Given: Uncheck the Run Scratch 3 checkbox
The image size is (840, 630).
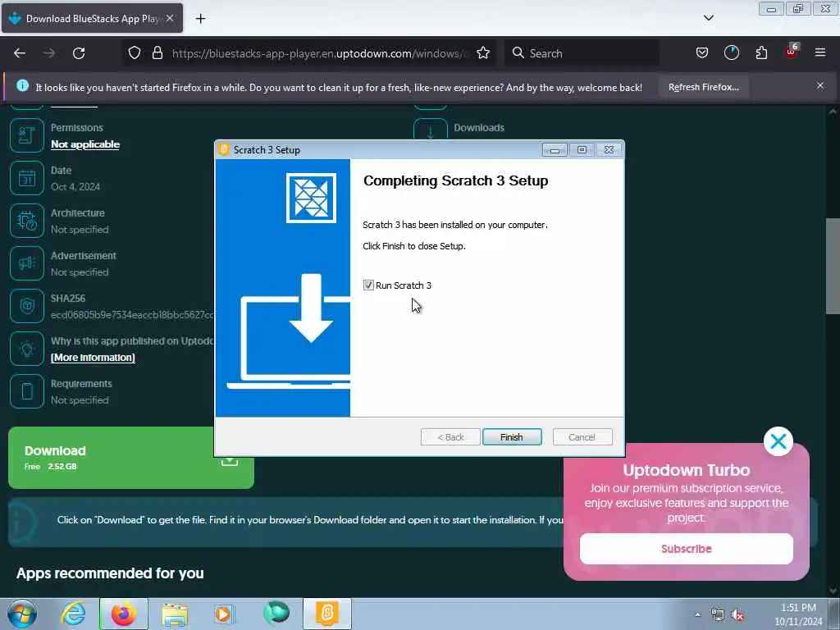Looking at the screenshot, I should 368,285.
